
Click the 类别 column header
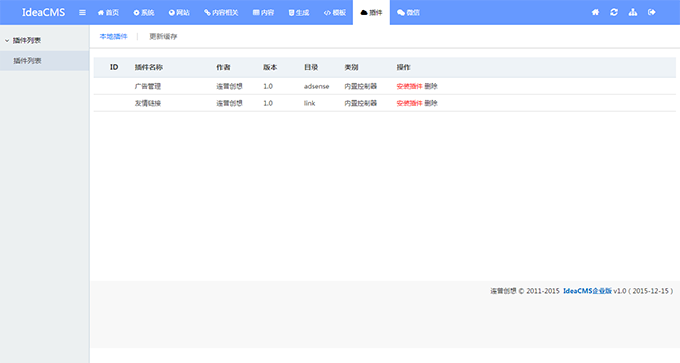(x=351, y=67)
